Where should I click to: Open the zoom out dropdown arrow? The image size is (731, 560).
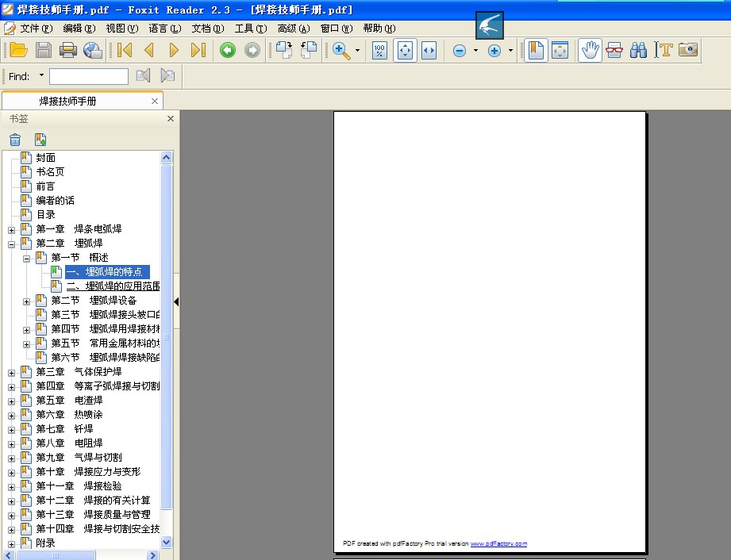(x=475, y=50)
